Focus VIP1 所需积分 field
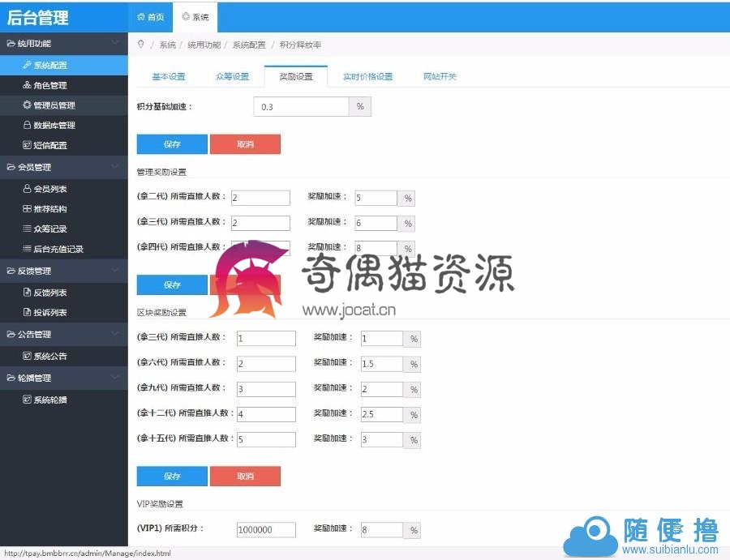The image size is (730, 560). [266, 529]
